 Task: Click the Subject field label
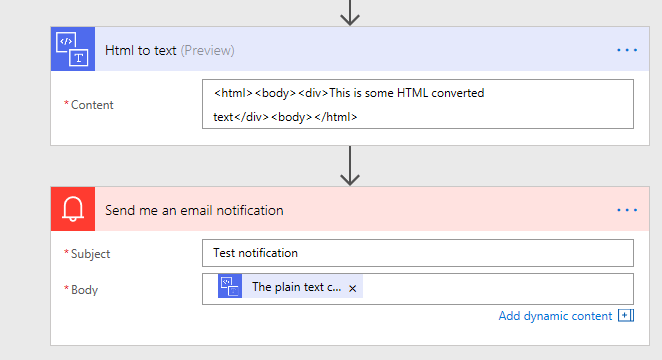click(x=90, y=254)
